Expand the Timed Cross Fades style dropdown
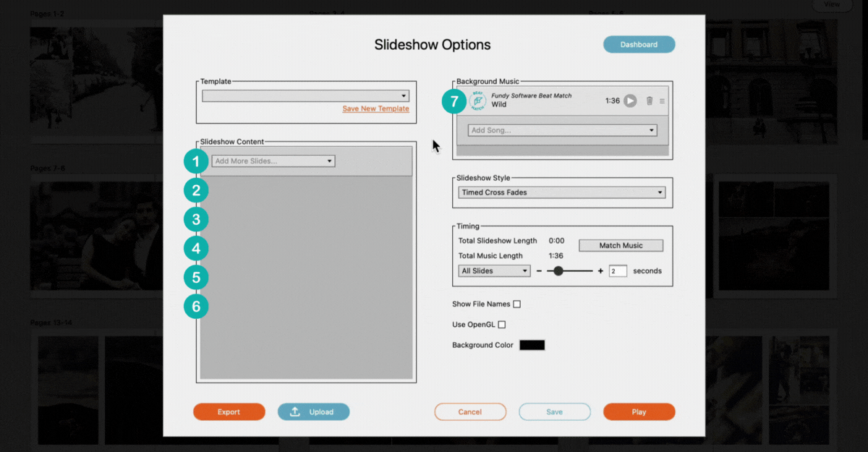The width and height of the screenshot is (868, 452). 561,192
